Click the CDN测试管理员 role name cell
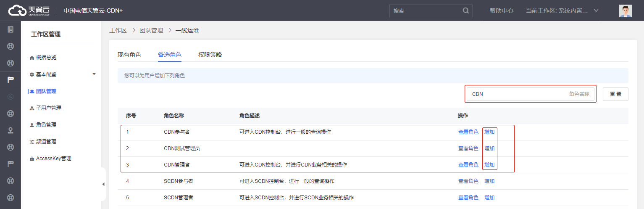644x209 pixels. pos(182,148)
